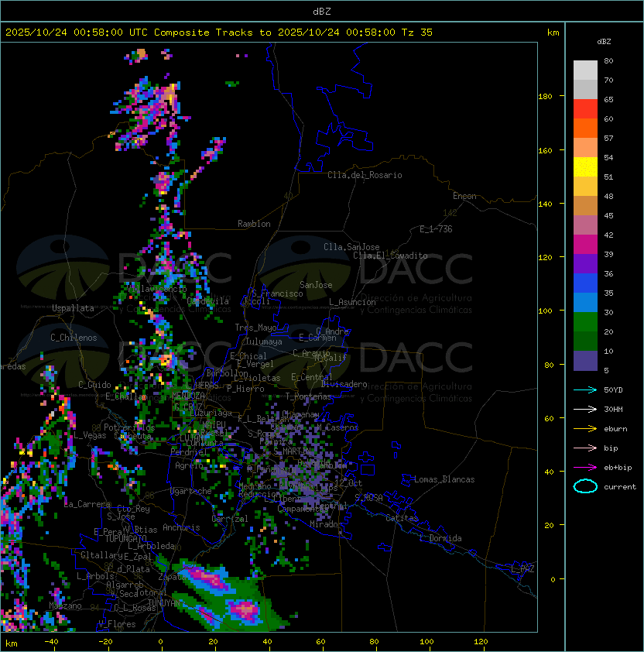Select the magenta swatch in dBZ scale
The height and width of the screenshot is (652, 644).
pyautogui.click(x=585, y=245)
